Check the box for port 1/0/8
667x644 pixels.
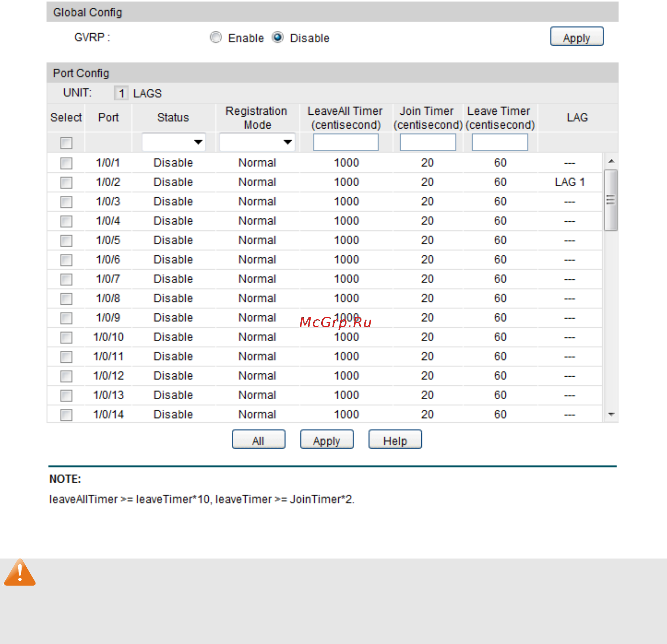66,298
